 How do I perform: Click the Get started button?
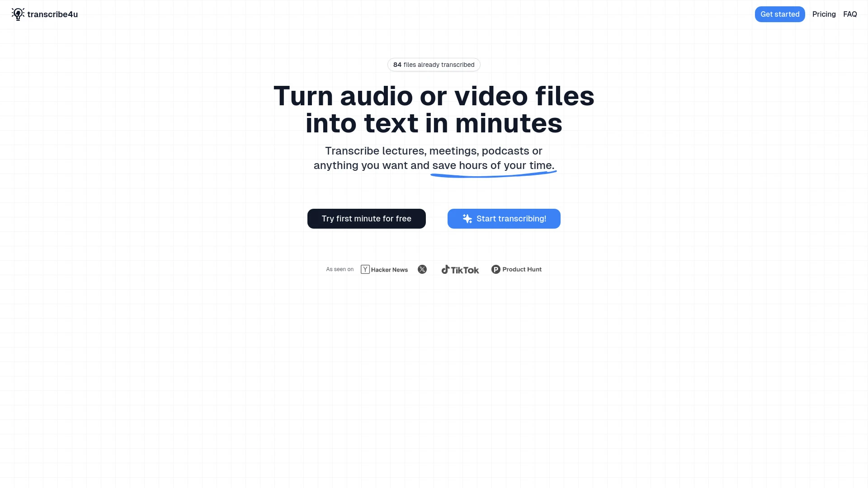pos(780,14)
